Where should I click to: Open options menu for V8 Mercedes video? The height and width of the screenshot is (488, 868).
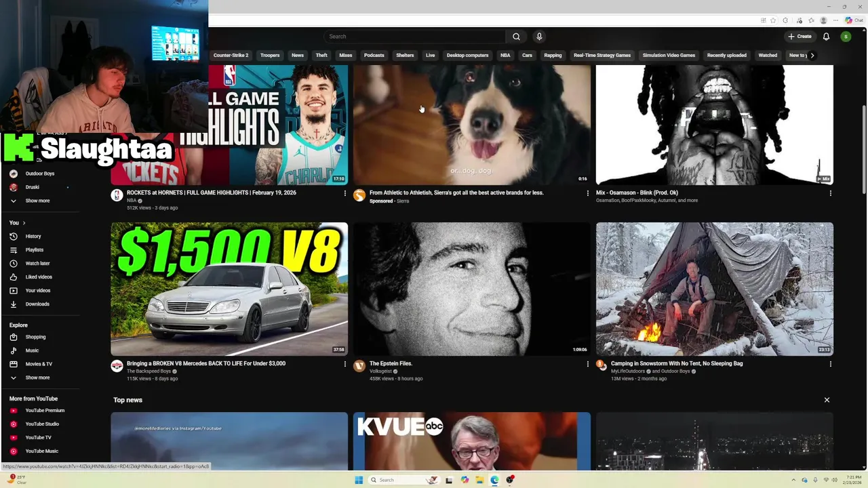pos(344,364)
